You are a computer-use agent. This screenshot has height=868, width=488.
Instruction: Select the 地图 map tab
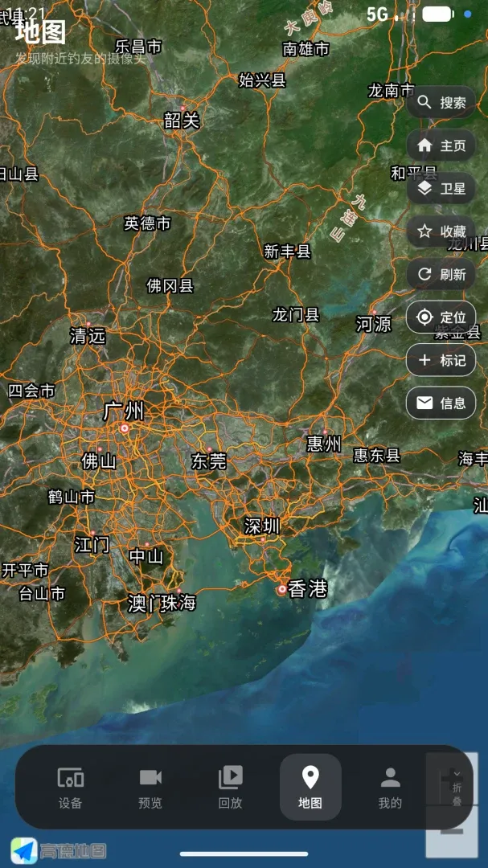coord(310,787)
